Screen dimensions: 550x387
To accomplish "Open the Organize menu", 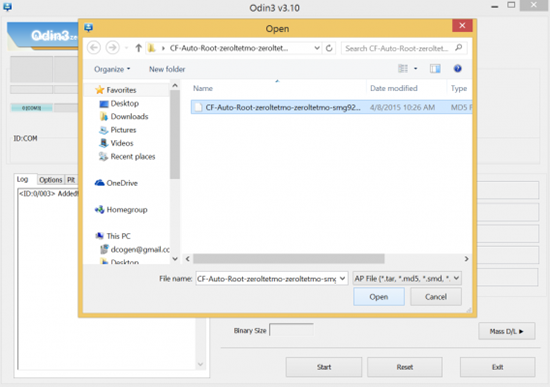I will 112,69.
